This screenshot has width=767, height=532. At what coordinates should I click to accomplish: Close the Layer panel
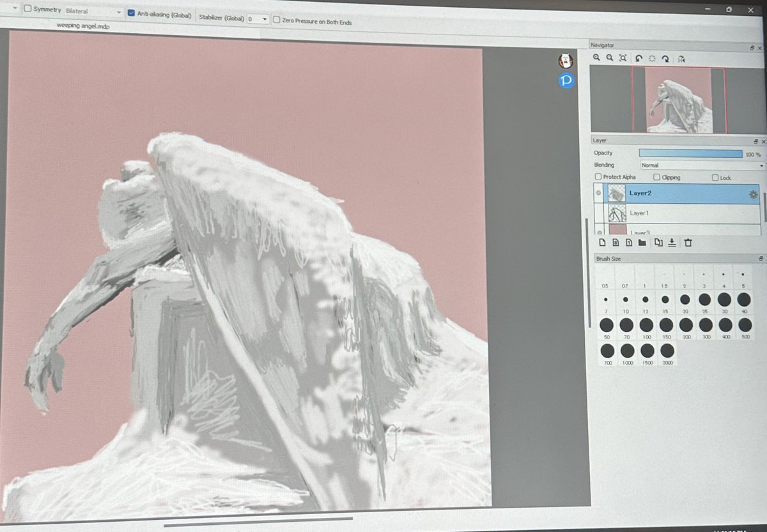(x=763, y=141)
